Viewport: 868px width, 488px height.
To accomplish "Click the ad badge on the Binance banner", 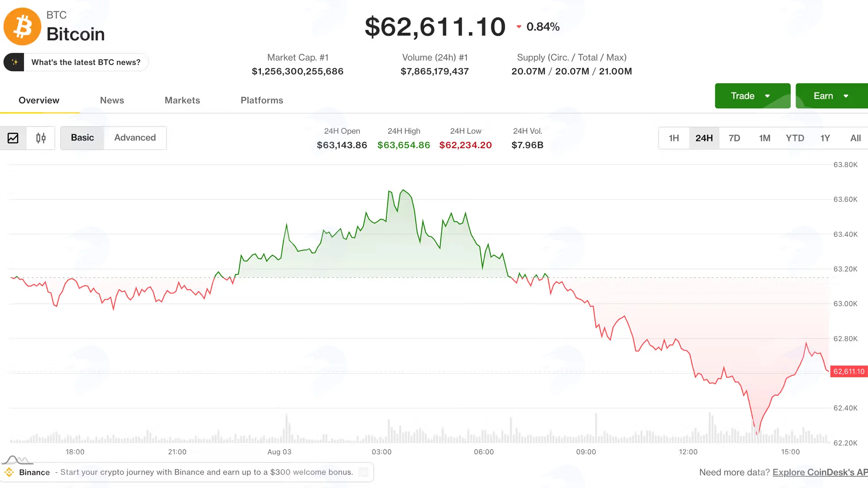I will (x=363, y=472).
